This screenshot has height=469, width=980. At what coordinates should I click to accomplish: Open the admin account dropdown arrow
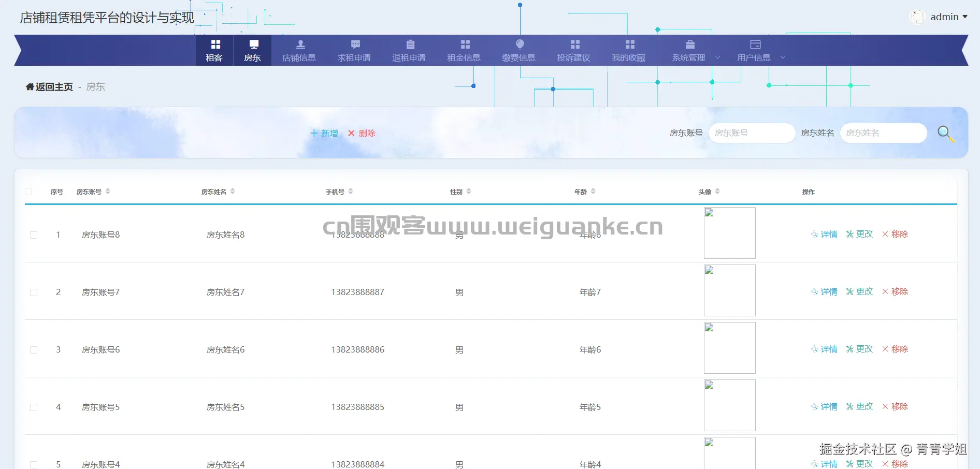pyautogui.click(x=965, y=17)
